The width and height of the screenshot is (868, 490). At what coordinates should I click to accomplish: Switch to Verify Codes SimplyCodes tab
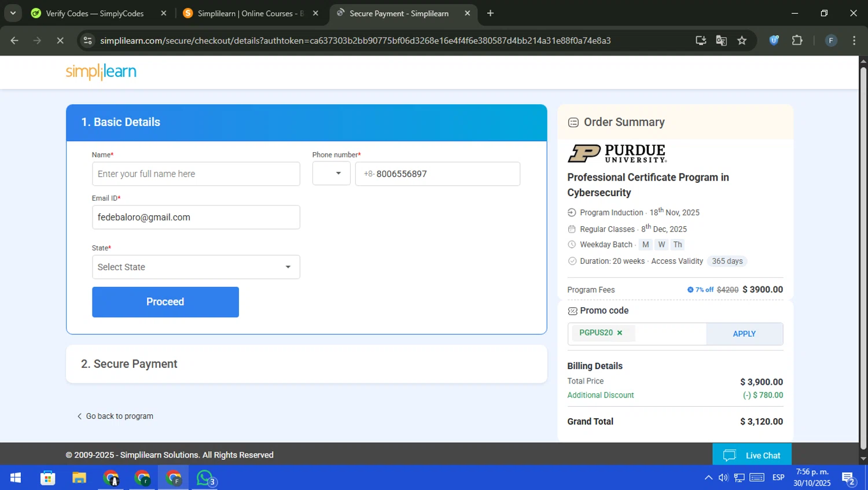pos(94,13)
